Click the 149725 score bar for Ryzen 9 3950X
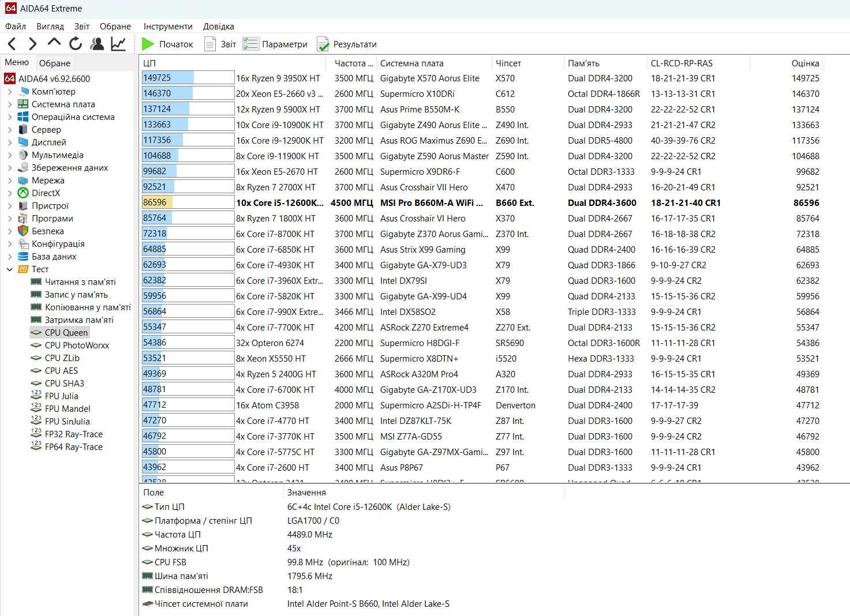850x616 pixels. click(x=188, y=78)
